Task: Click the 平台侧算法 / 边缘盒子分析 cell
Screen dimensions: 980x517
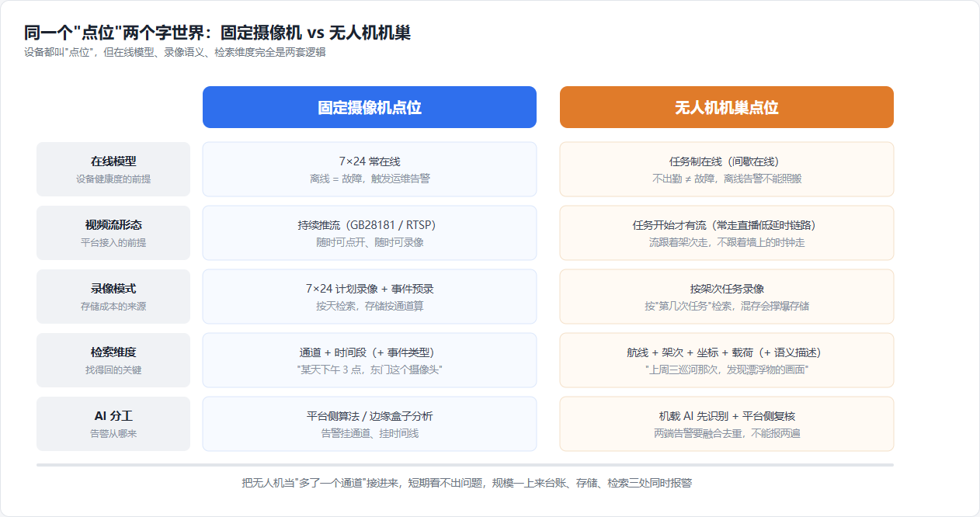Action: point(370,424)
